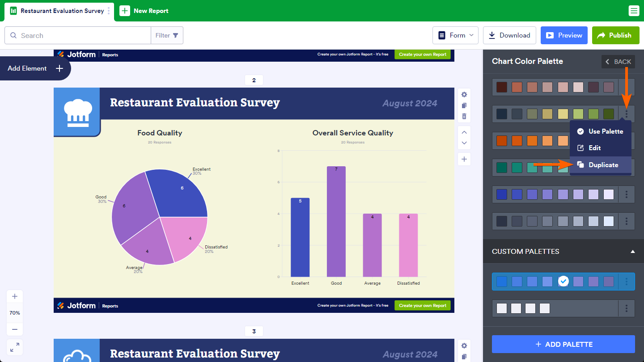Screen dimensions: 644x362
Task: Click Create your own Report in page 2 footer
Action: click(423, 306)
